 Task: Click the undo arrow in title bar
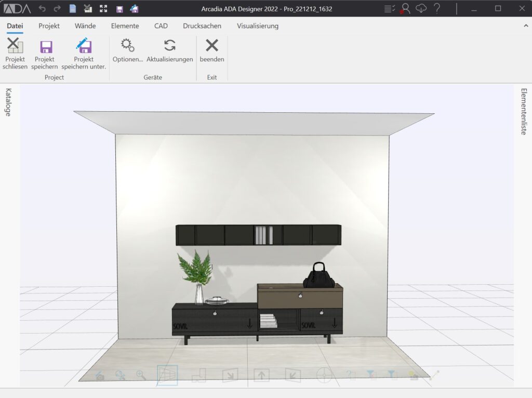click(x=43, y=9)
